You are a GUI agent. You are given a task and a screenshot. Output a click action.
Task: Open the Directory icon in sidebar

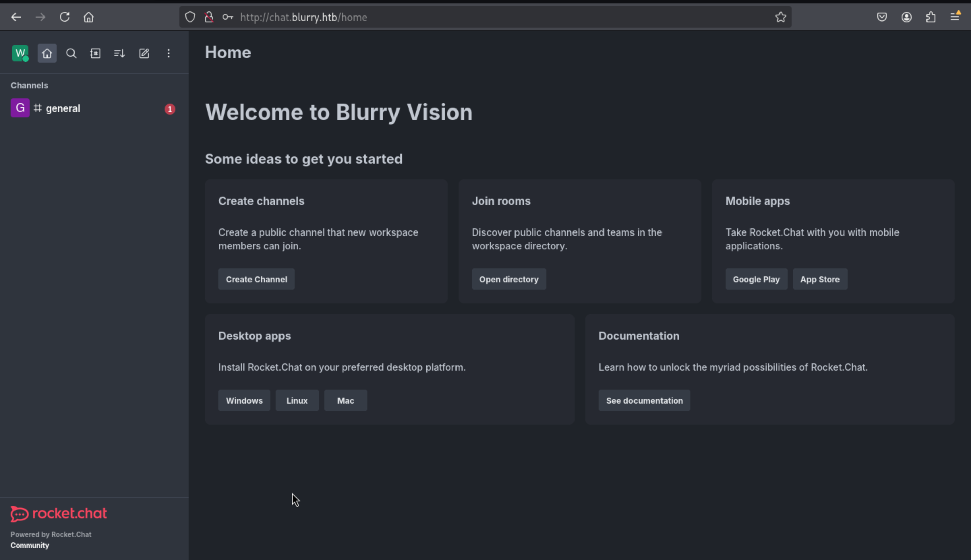tap(95, 53)
